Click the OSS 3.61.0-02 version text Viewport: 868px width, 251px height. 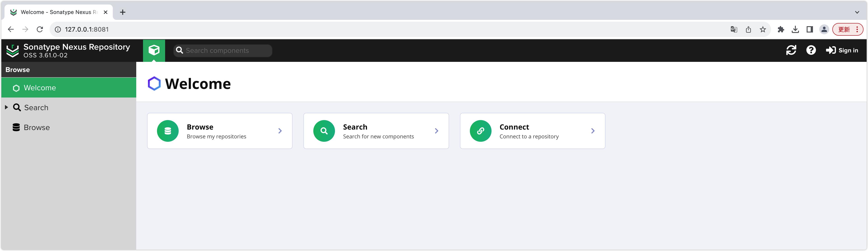[x=46, y=55]
